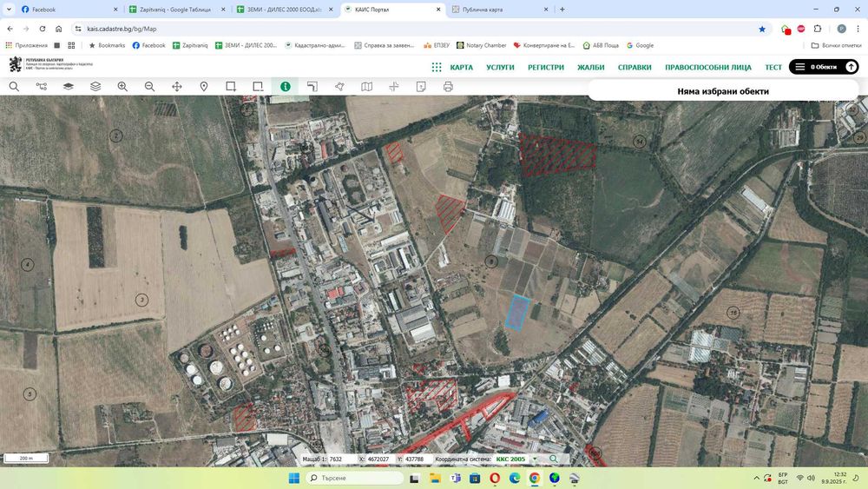Open the folded map icon tool
This screenshot has width=868, height=489.
point(366,86)
